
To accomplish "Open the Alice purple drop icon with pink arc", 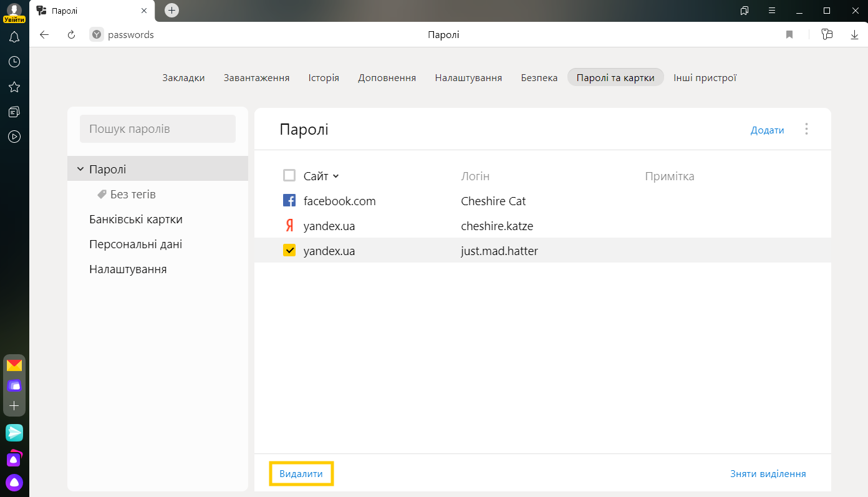I will pyautogui.click(x=14, y=458).
